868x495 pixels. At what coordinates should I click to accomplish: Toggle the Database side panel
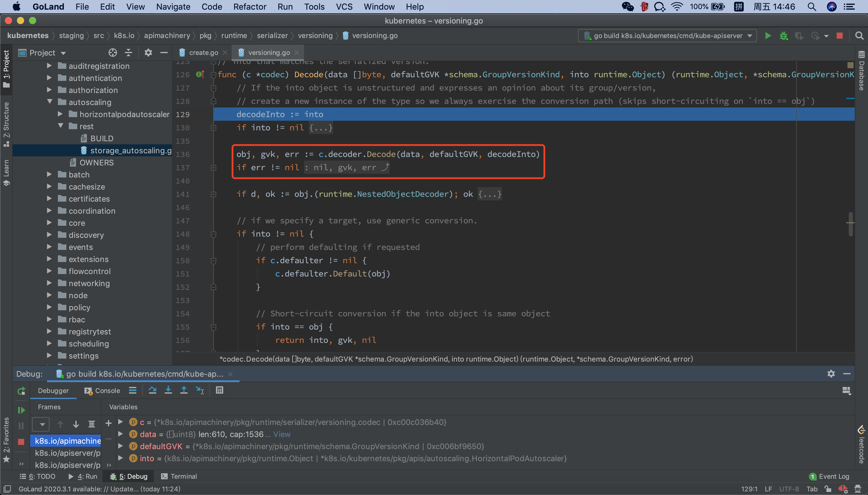861,71
